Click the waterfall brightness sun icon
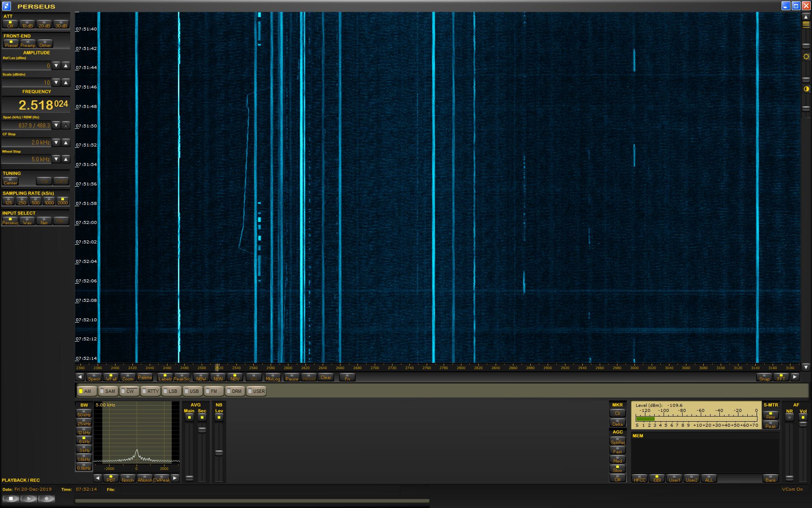This screenshot has height=508, width=812. point(806,57)
